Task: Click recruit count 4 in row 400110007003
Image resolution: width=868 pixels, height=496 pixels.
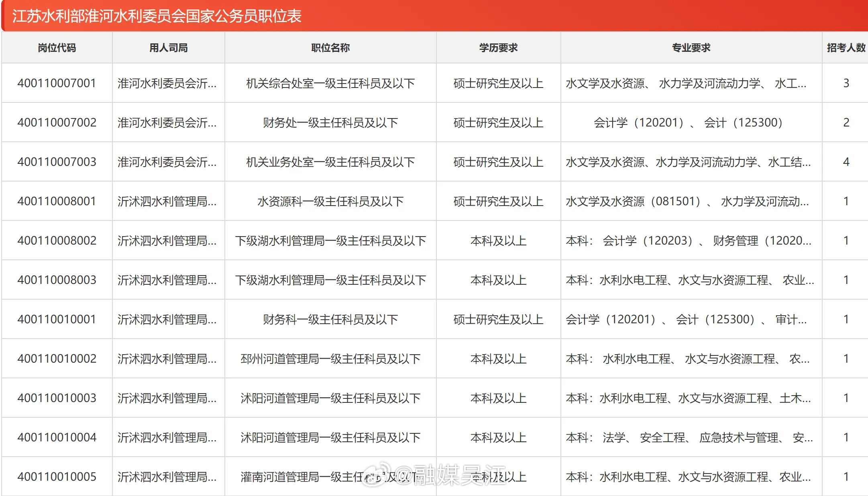Action: 846,162
